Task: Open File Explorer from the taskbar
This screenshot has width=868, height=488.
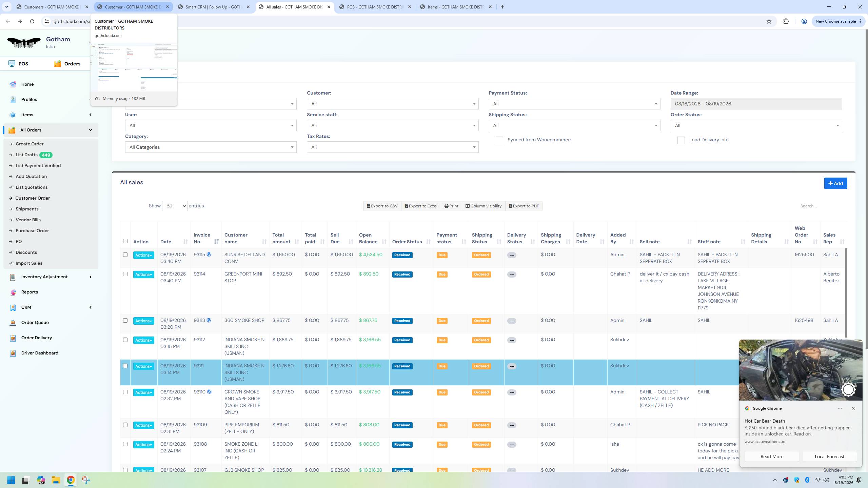Action: pyautogui.click(x=56, y=480)
